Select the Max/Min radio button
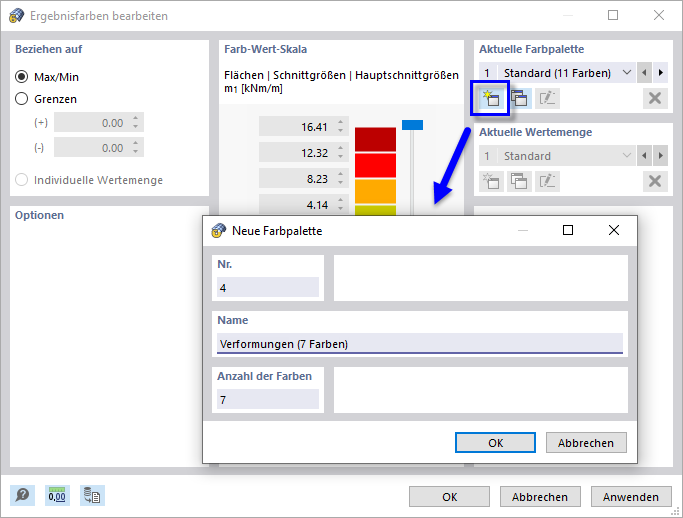The image size is (683, 518). [21, 77]
